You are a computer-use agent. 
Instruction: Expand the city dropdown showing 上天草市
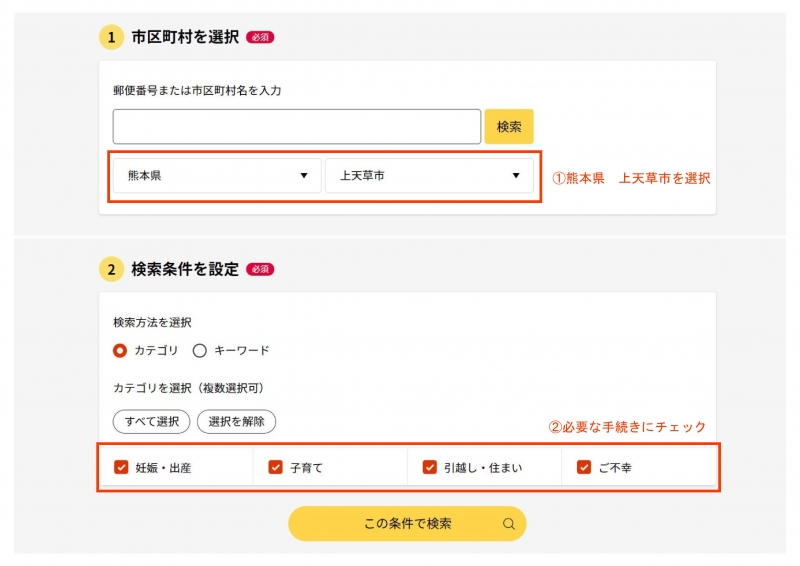[x=429, y=176]
